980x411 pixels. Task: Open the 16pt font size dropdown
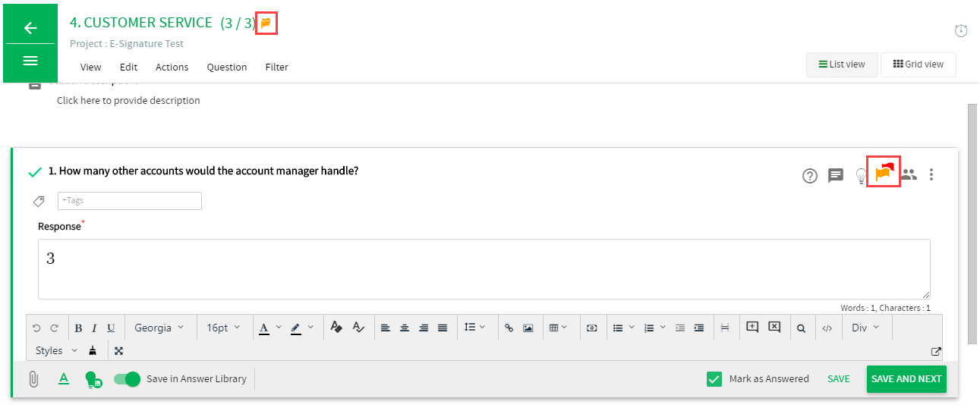(x=223, y=328)
